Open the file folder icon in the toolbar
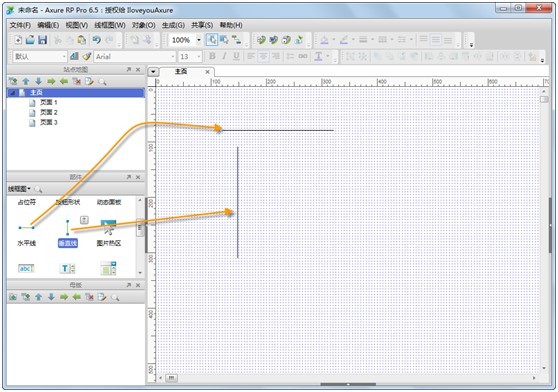 [x=30, y=40]
